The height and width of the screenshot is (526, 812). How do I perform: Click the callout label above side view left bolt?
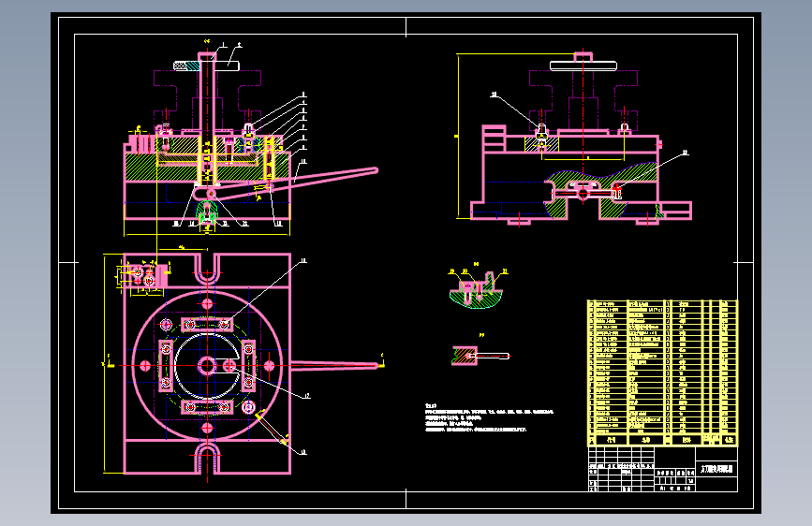tap(494, 95)
